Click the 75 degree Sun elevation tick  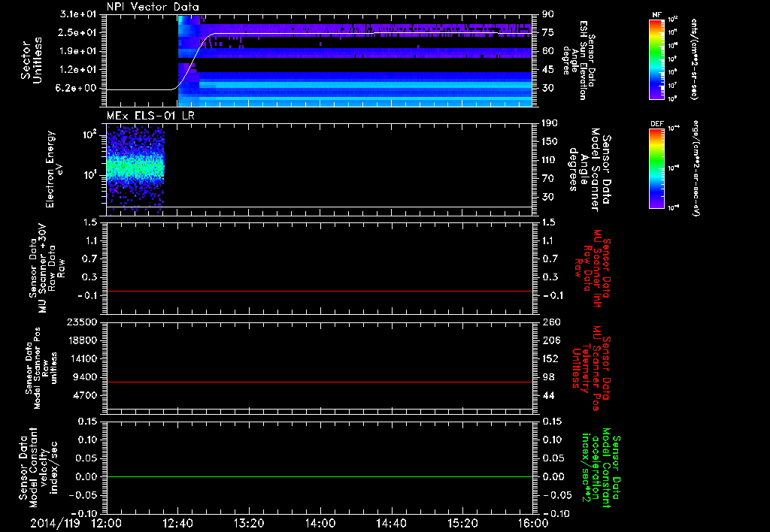tap(547, 32)
